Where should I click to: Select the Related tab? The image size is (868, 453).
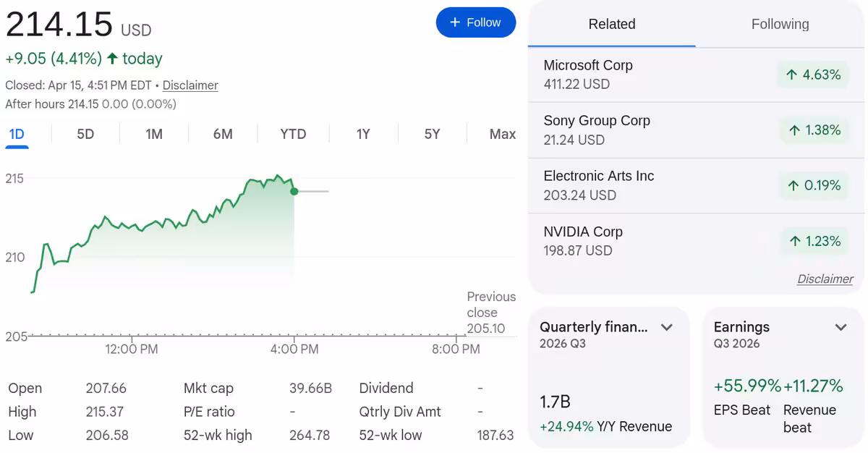click(612, 24)
